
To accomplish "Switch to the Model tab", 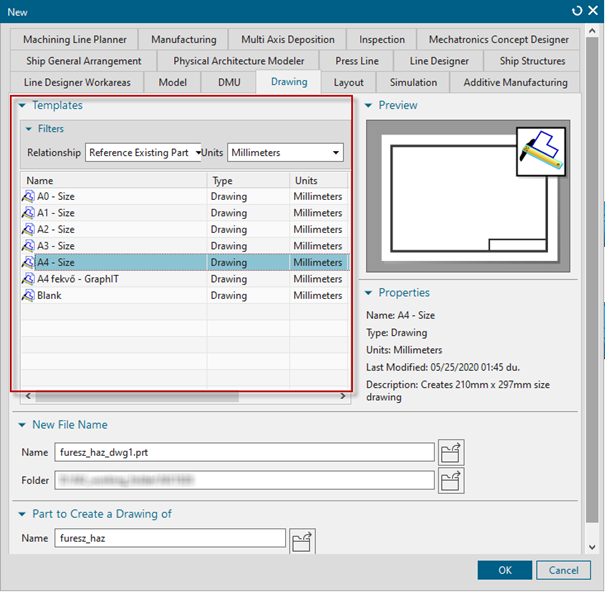I will click(173, 82).
